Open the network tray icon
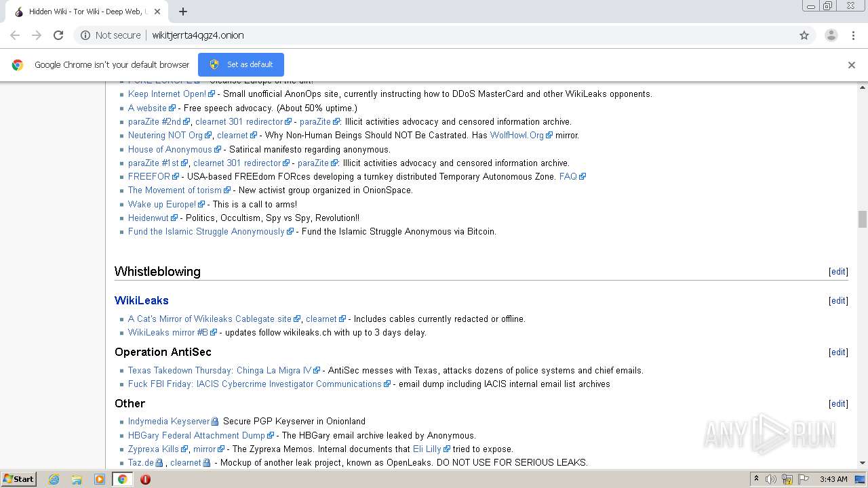The height and width of the screenshot is (488, 868). point(787,479)
